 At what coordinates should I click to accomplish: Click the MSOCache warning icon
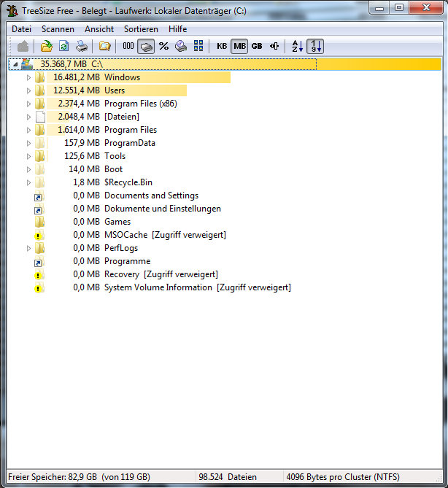39,236
